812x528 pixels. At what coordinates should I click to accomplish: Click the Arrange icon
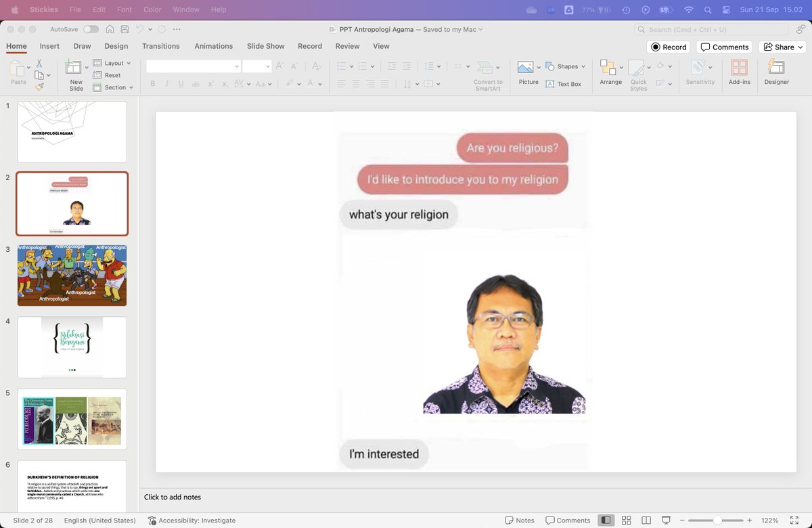click(608, 68)
